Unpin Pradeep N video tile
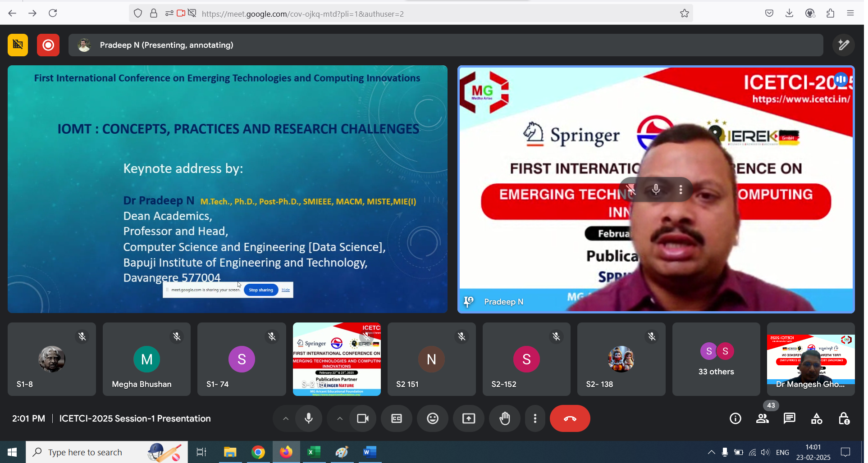868x463 pixels. (631, 190)
